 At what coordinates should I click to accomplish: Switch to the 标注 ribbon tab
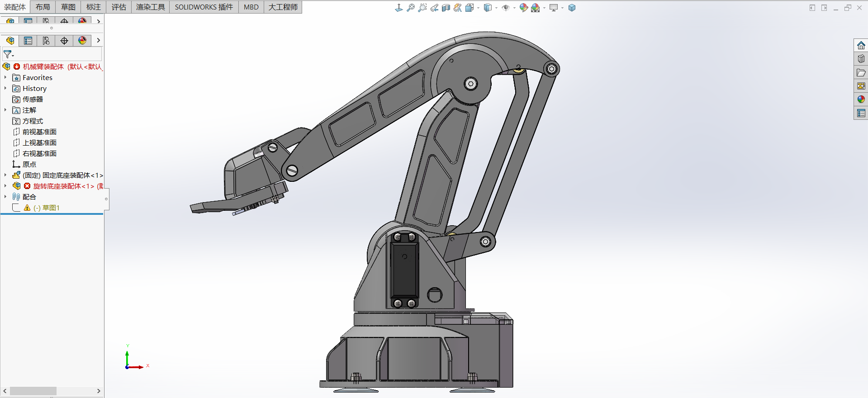[94, 7]
